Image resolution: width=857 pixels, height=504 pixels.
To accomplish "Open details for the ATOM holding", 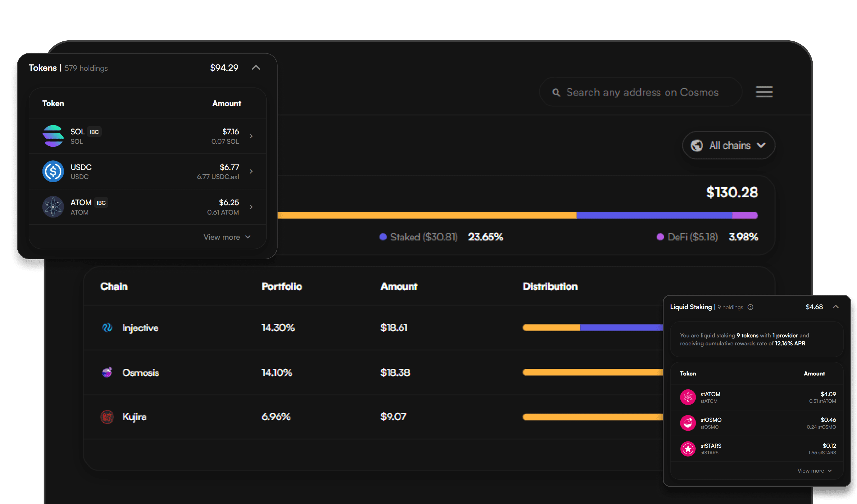I will [x=251, y=207].
